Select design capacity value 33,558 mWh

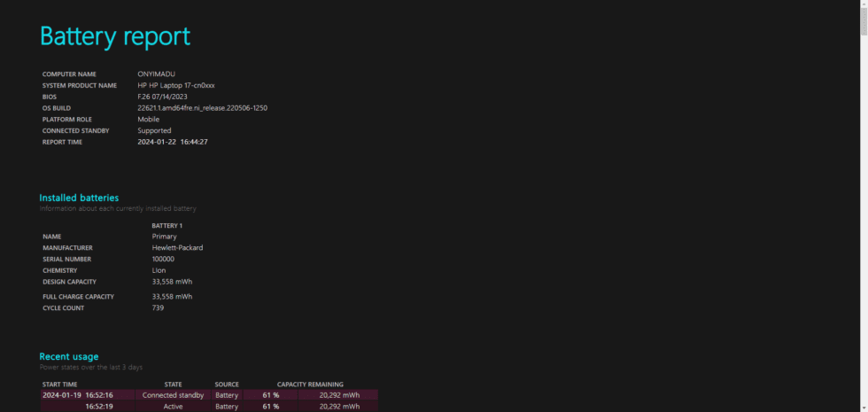[172, 282]
